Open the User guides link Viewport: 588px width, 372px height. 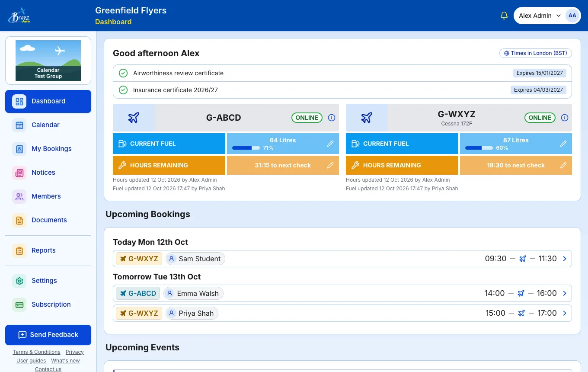click(x=31, y=361)
